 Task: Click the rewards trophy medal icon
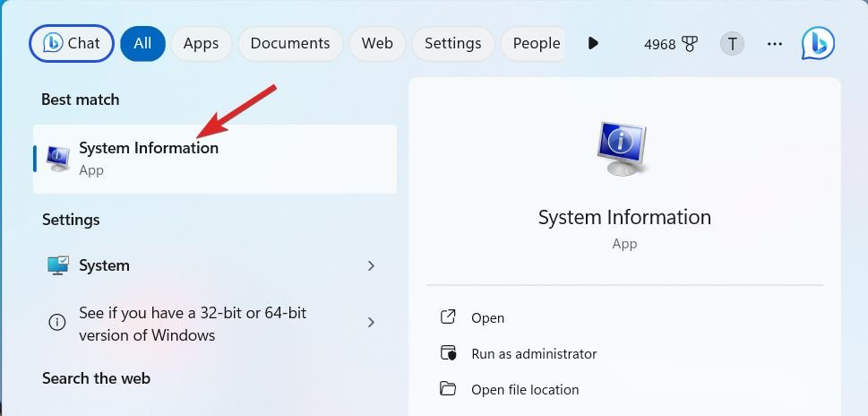pos(690,44)
